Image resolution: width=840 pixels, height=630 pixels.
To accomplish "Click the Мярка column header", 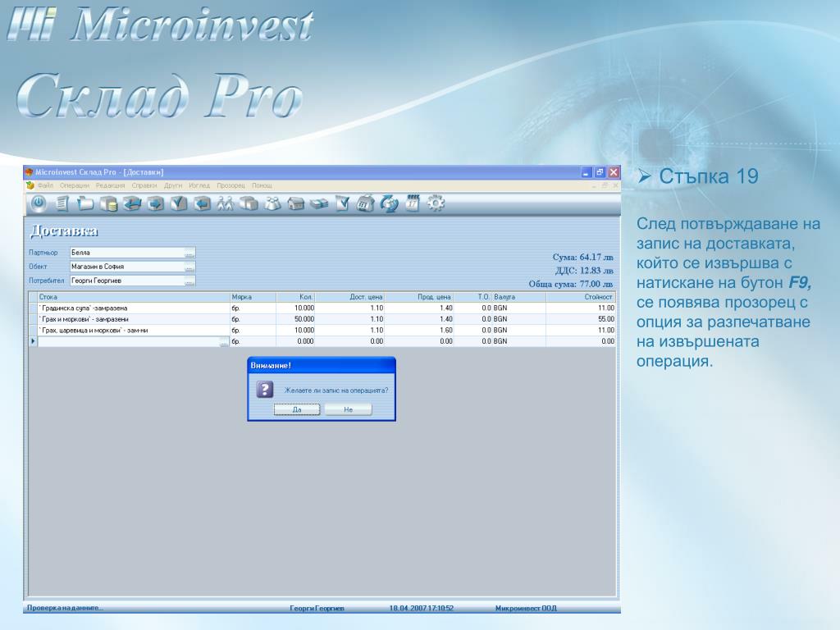I will 253,297.
